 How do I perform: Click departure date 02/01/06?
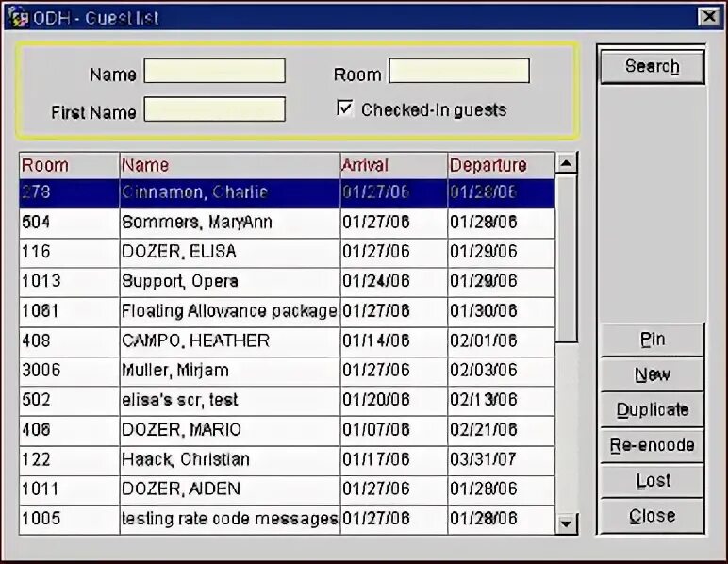pos(502,341)
